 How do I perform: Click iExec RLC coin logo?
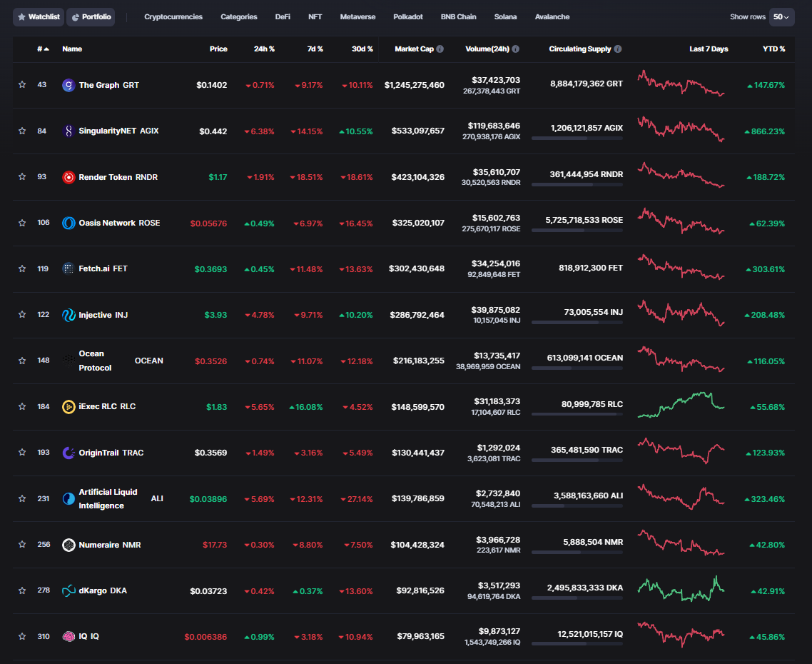68,407
